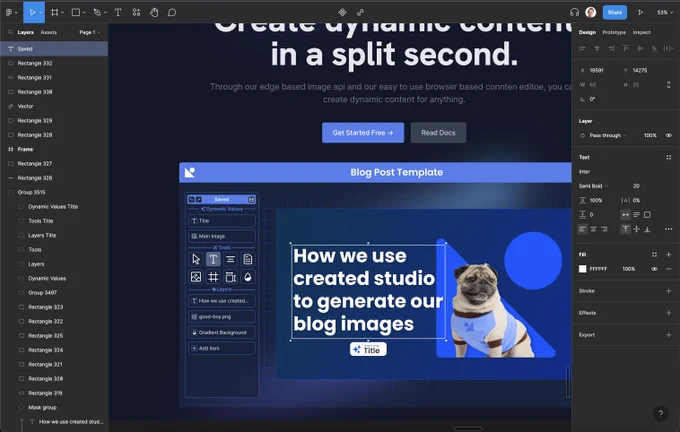Image resolution: width=680 pixels, height=432 pixels.
Task: Switch to the Layers tab
Action: point(26,32)
